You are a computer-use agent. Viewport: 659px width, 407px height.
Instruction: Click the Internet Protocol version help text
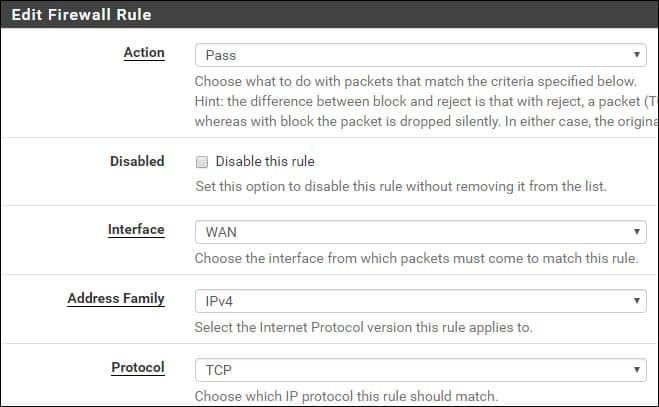point(363,327)
